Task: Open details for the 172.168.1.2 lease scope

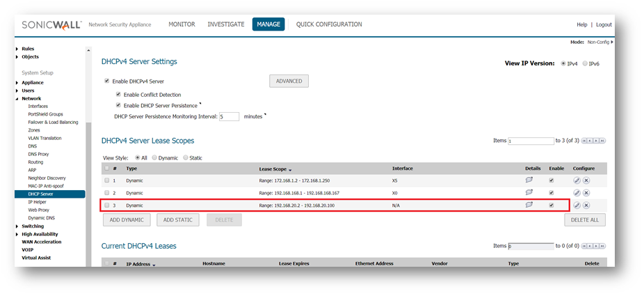Action: (529, 180)
